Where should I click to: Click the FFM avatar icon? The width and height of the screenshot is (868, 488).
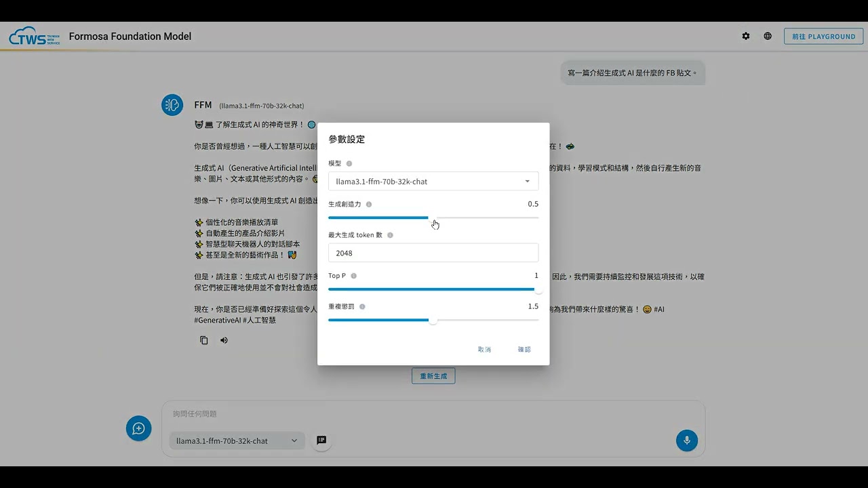coord(172,105)
